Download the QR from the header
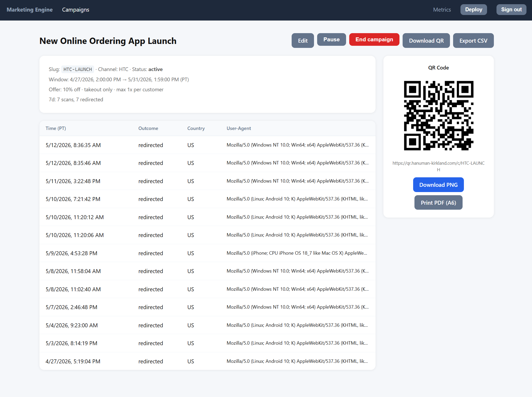532x397 pixels. tap(426, 41)
